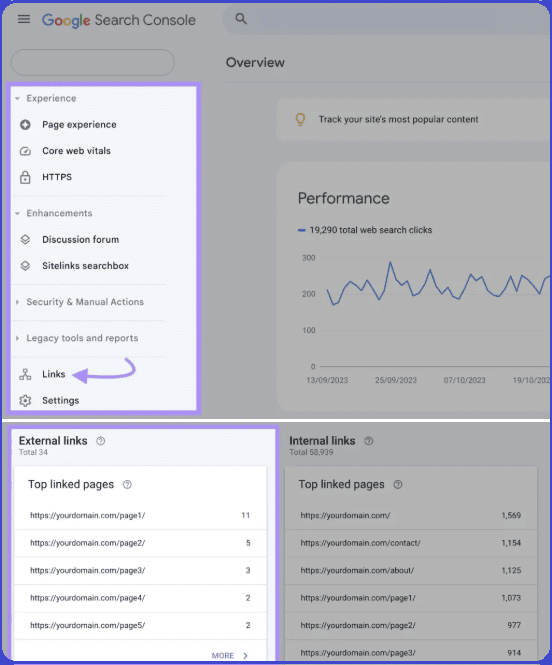Click the Core web vitals gauge icon
Screen dimensions: 552x665
[x=25, y=151]
